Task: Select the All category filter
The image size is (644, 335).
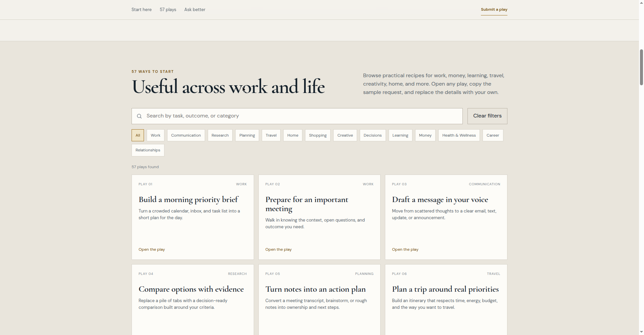Action: click(138, 135)
